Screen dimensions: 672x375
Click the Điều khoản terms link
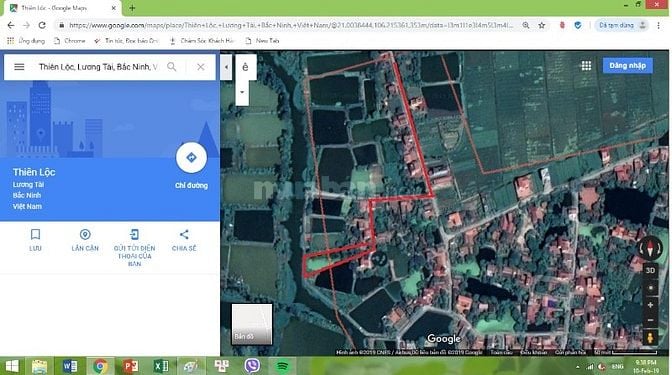click(534, 352)
